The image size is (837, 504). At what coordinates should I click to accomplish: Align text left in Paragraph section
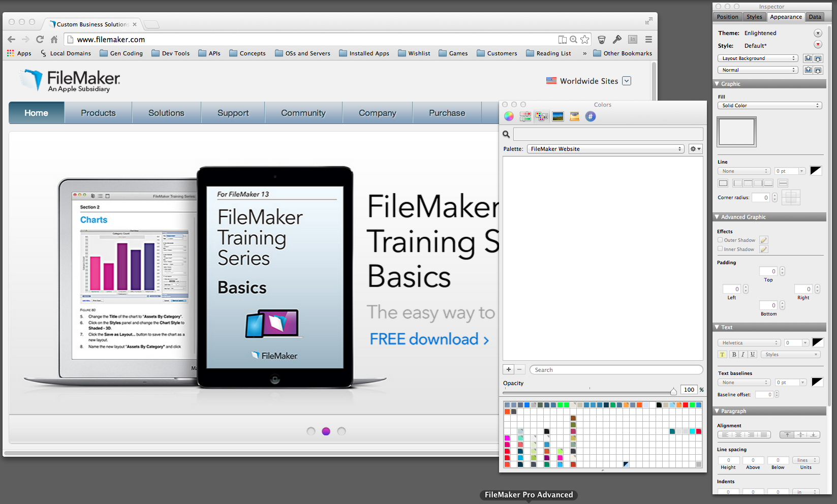(x=725, y=434)
